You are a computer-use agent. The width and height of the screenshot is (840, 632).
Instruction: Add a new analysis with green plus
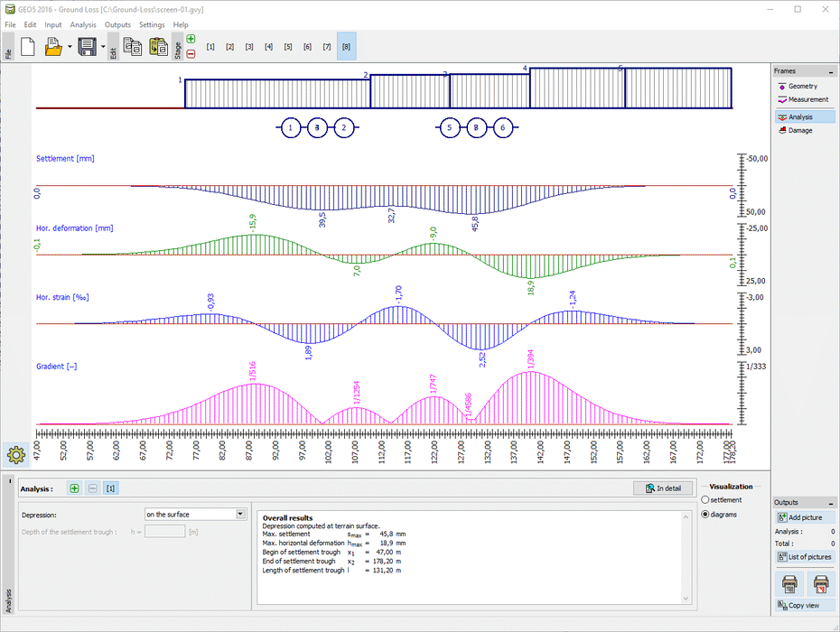point(74,488)
